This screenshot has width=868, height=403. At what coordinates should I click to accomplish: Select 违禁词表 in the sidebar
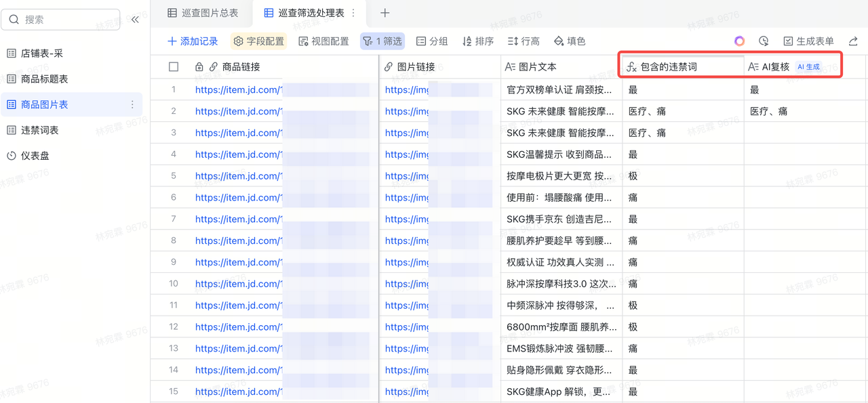(39, 130)
